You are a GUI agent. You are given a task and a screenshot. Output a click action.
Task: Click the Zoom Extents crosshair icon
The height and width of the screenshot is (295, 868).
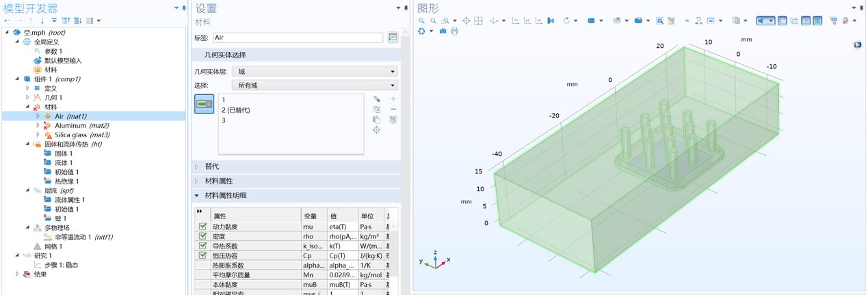pyautogui.click(x=466, y=20)
